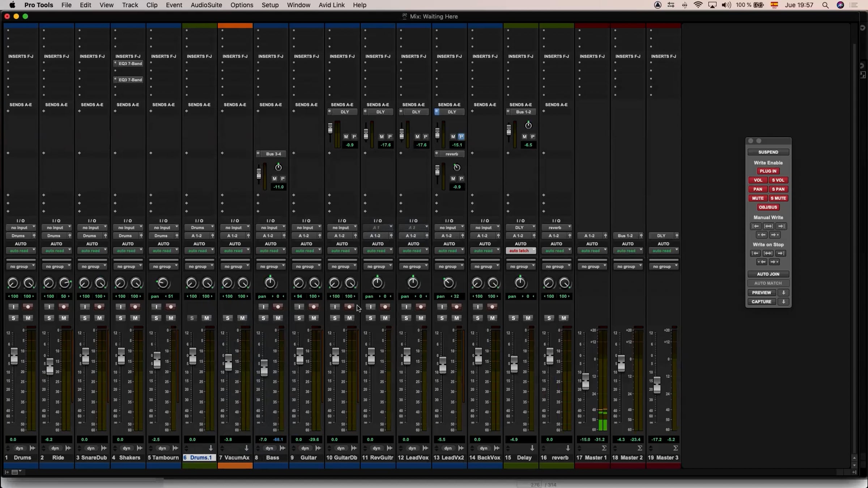This screenshot has width=868, height=488.
Task: Click the reverb send pan knob on LeadVx2
Action: pyautogui.click(x=457, y=167)
